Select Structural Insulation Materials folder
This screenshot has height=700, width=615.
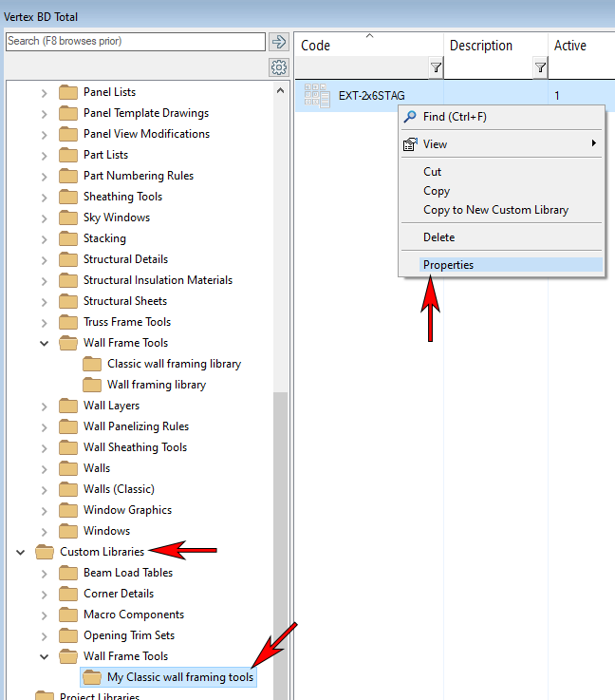pyautogui.click(x=158, y=280)
